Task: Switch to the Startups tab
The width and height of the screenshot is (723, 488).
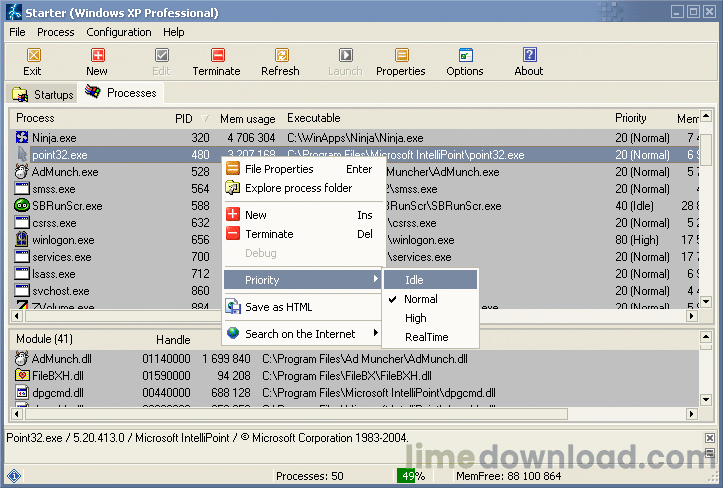Action: click(x=43, y=95)
